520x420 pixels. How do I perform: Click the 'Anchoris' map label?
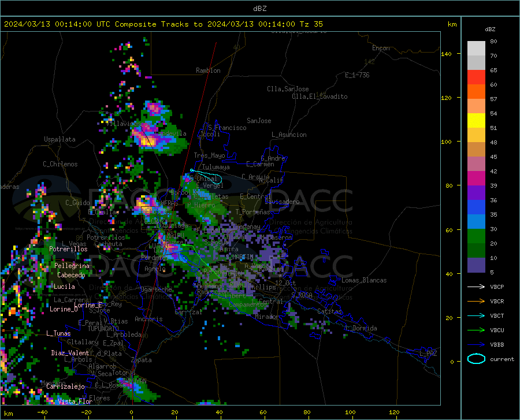coord(148,319)
